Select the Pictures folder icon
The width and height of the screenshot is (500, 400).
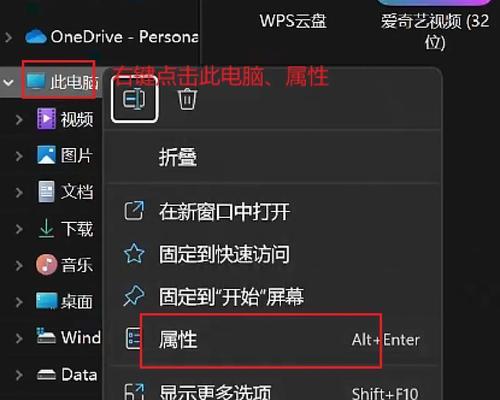pyautogui.click(x=46, y=155)
